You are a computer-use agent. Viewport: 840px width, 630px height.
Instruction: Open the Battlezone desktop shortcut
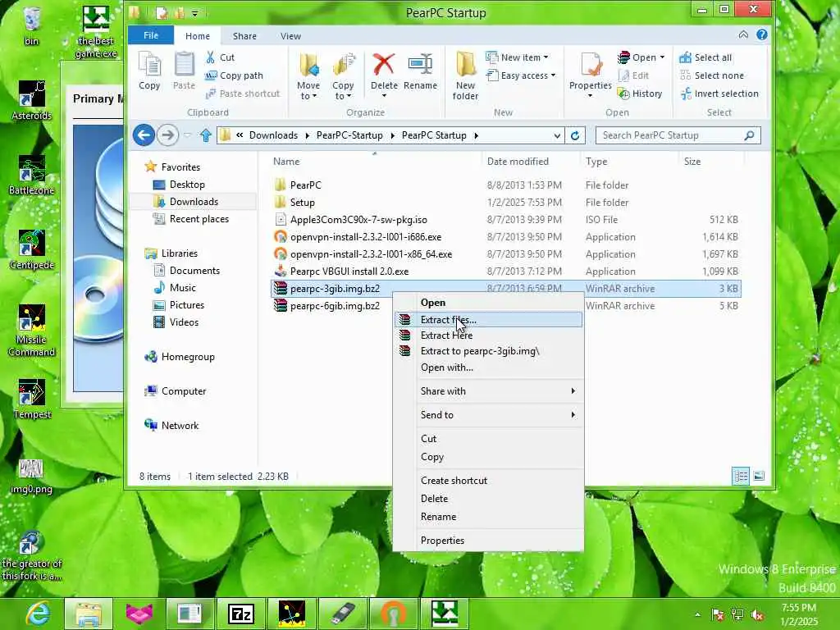point(32,176)
